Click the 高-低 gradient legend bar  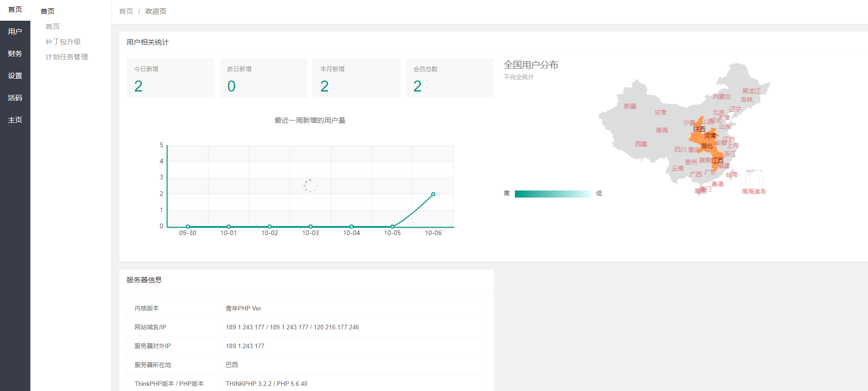pyautogui.click(x=552, y=194)
